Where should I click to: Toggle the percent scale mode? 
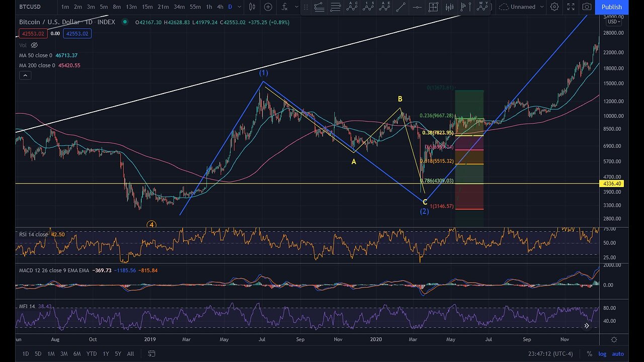(589, 354)
